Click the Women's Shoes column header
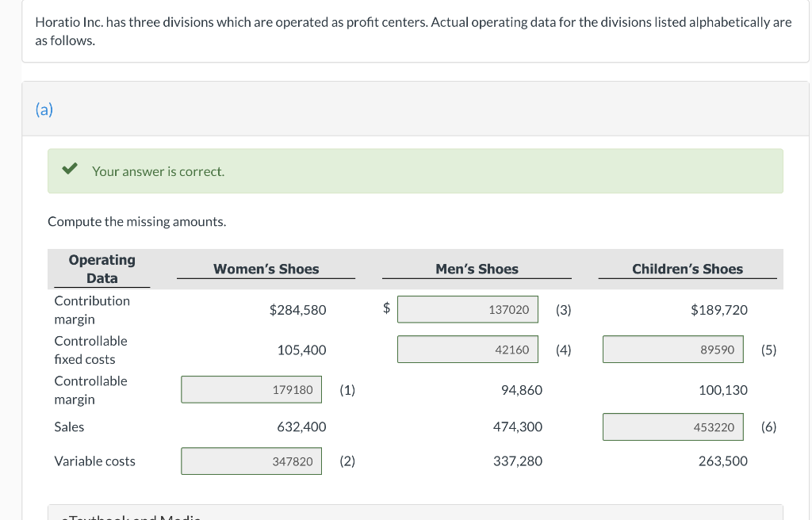 pyautogui.click(x=266, y=270)
